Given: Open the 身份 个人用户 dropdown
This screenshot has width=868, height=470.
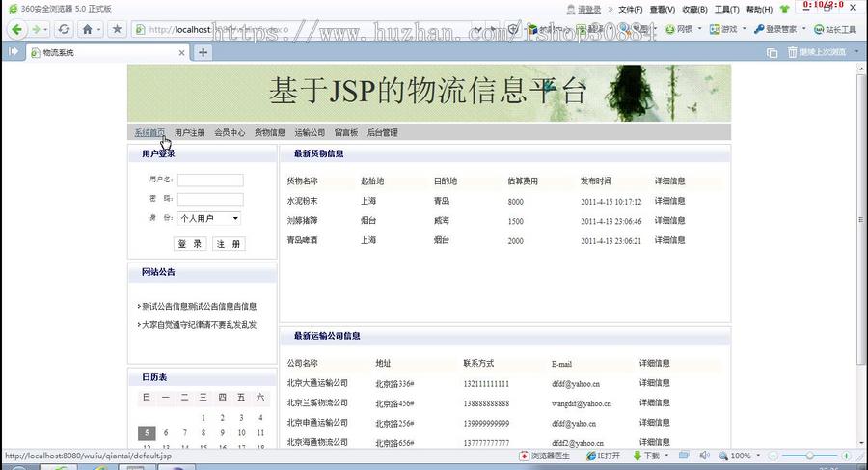Looking at the screenshot, I should pyautogui.click(x=209, y=218).
